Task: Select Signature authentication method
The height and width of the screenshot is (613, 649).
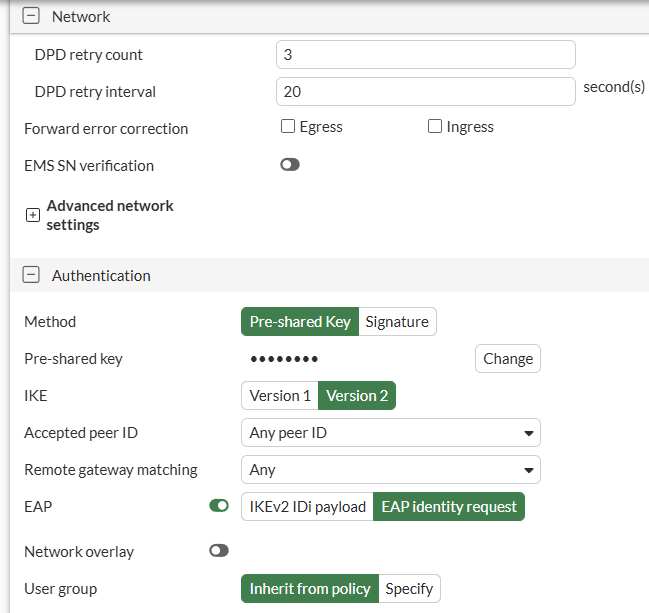Action: pyautogui.click(x=397, y=322)
